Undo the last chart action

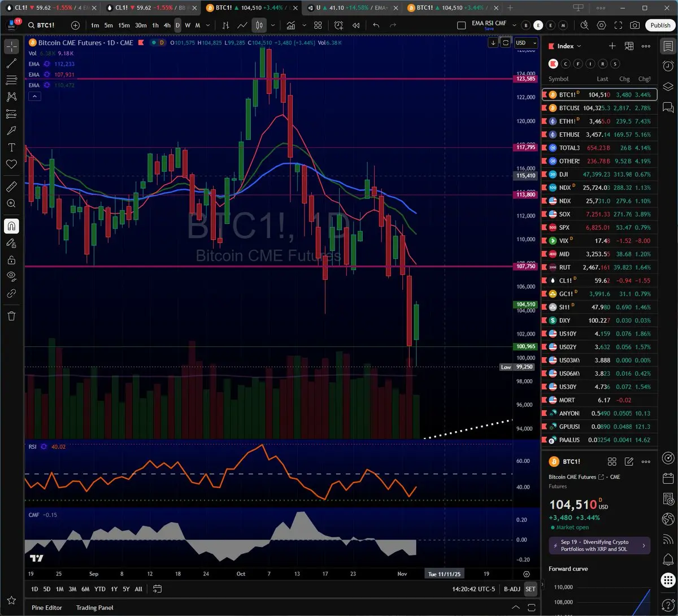tap(376, 25)
